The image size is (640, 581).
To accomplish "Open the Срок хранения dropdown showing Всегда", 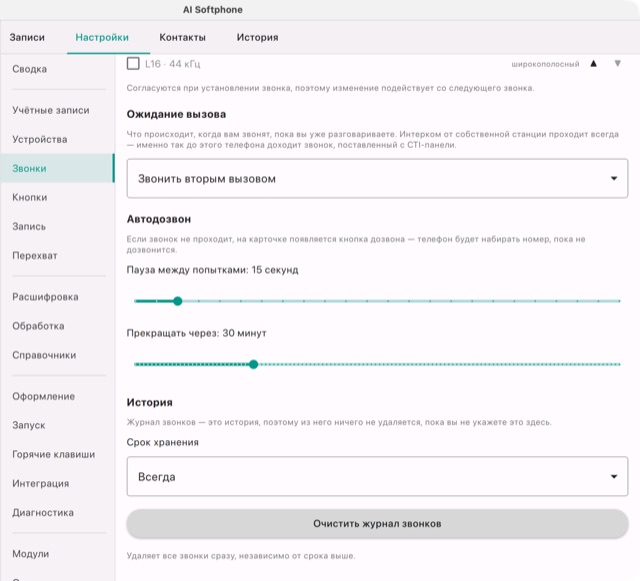I will coord(377,476).
